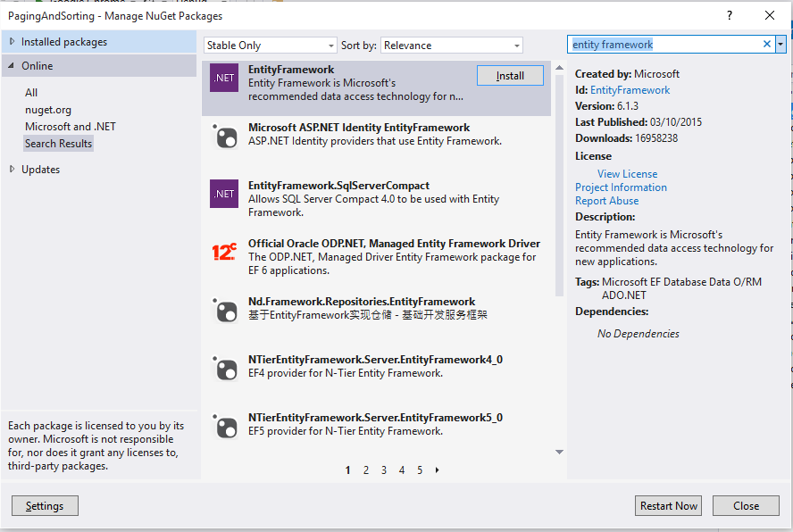Open the View License link
This screenshot has width=793, height=532.
(x=627, y=174)
